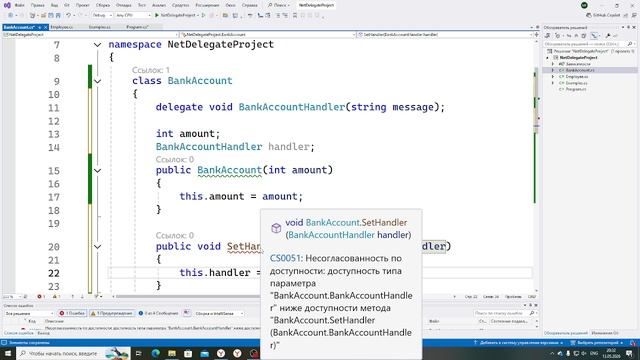The height and width of the screenshot is (360, 640).
Task: Collapse the SetHandler method block
Action: 97,247
